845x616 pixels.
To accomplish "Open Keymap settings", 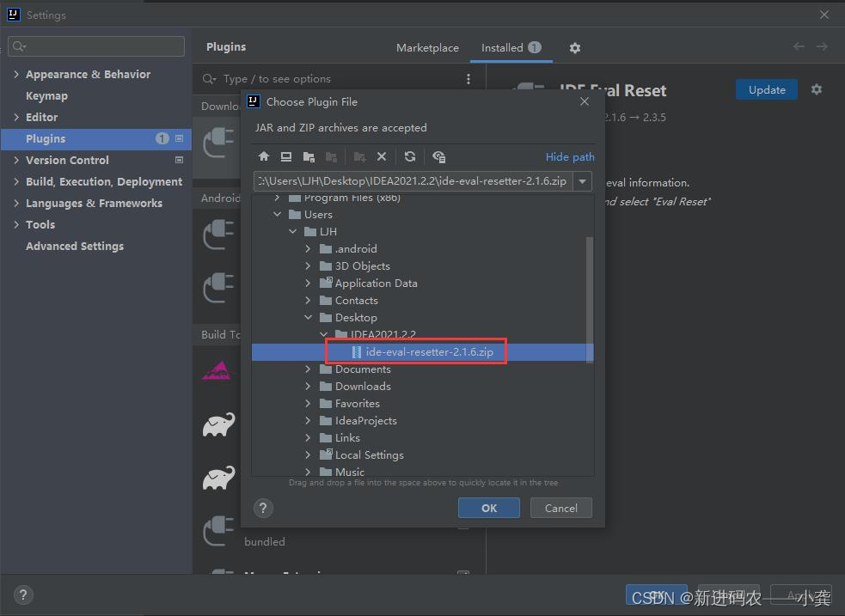I will [x=47, y=96].
